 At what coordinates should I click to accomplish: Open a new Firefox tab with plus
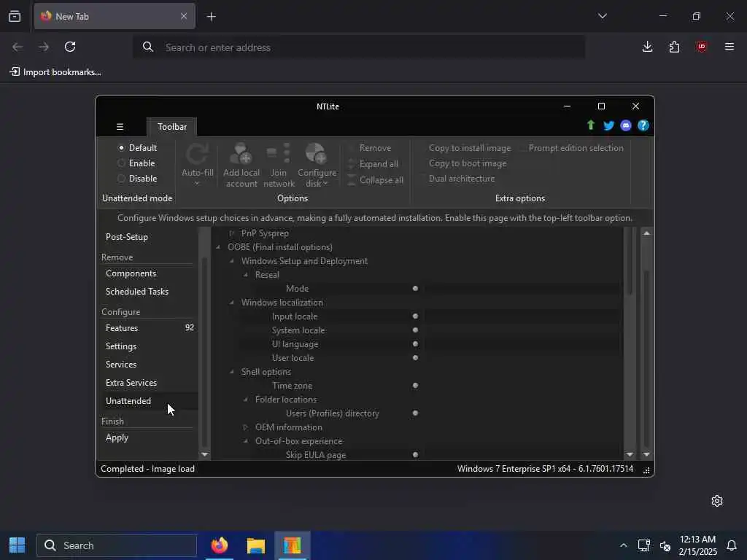click(212, 17)
